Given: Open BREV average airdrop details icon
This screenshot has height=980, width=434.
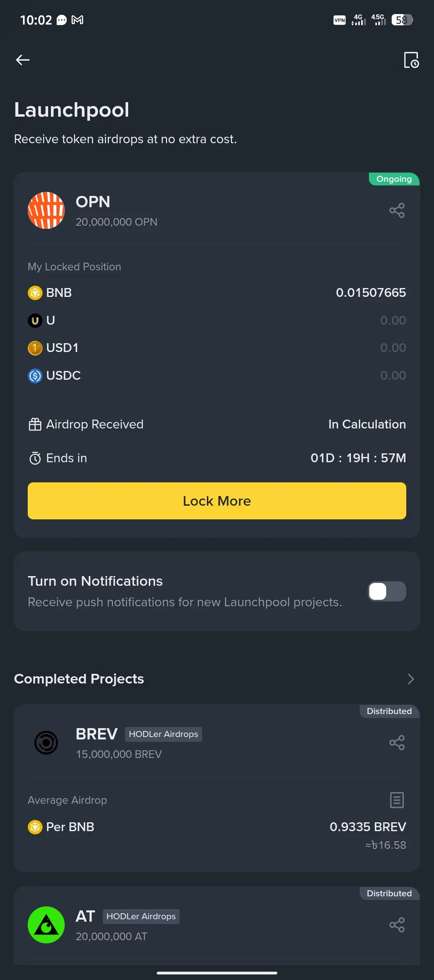Looking at the screenshot, I should 397,800.
